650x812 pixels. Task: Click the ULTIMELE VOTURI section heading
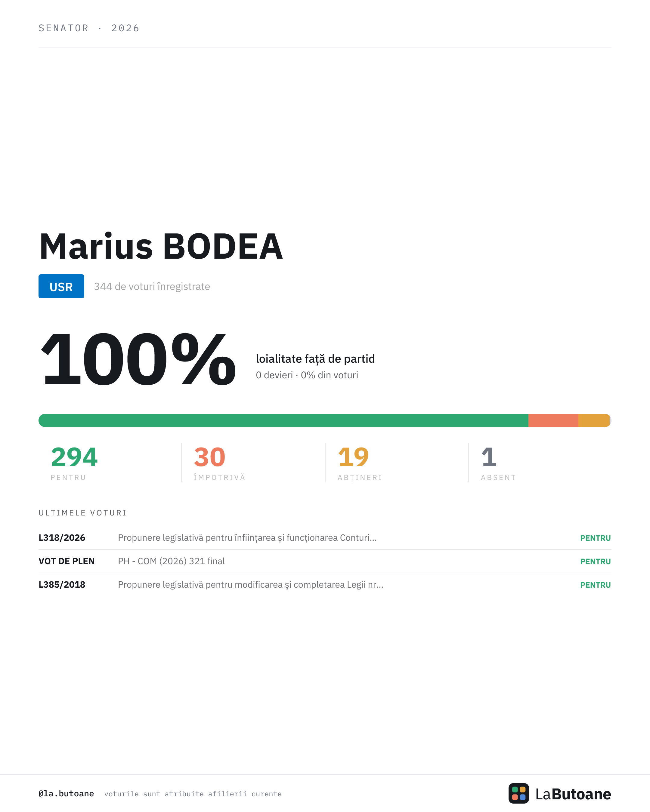coord(82,512)
